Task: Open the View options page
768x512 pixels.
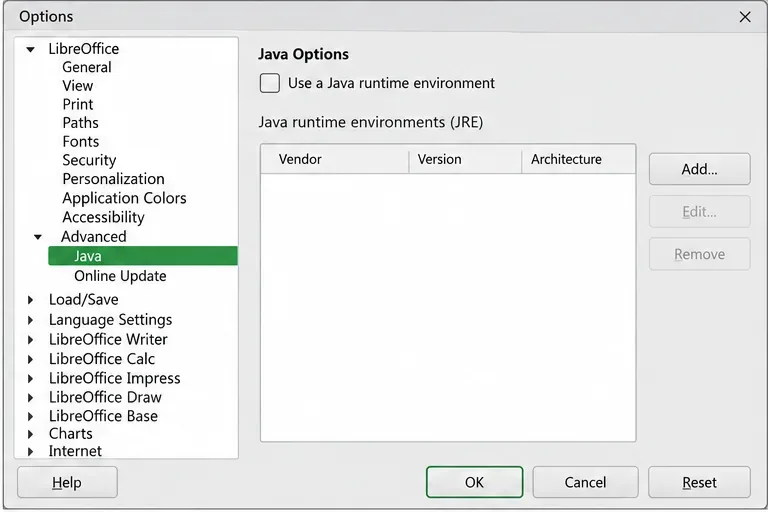Action: click(x=77, y=86)
